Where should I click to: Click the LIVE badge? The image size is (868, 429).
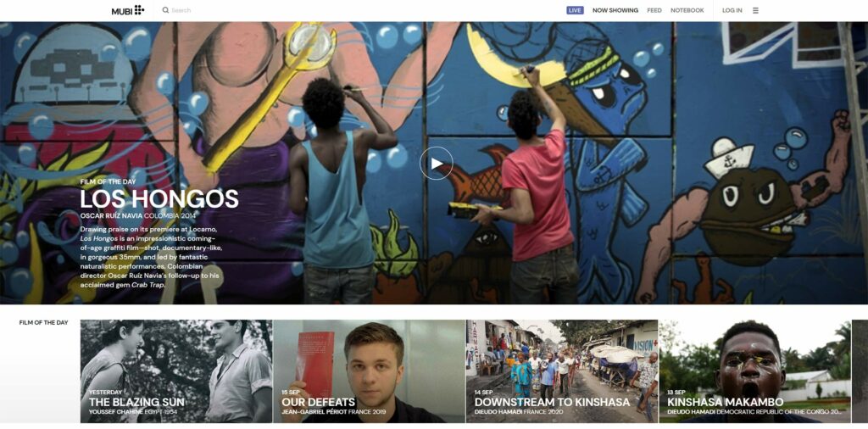pos(576,10)
